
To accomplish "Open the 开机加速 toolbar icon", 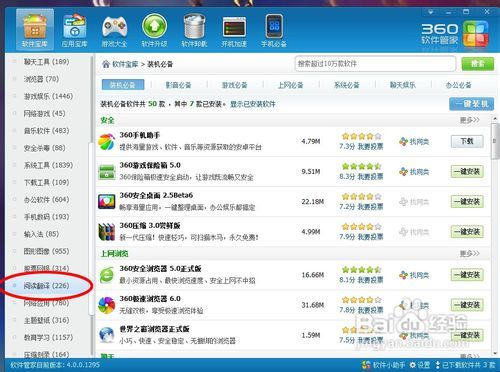I will pyautogui.click(x=234, y=30).
